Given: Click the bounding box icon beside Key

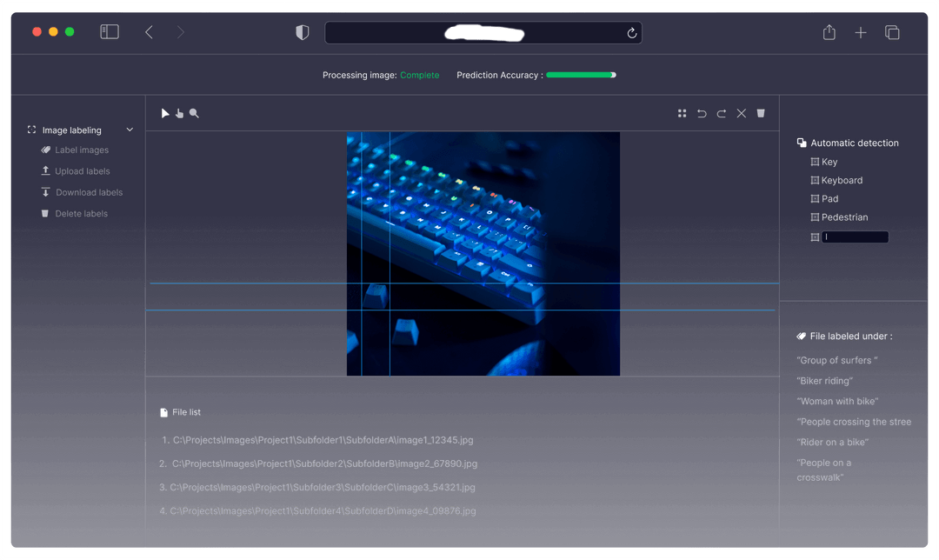Looking at the screenshot, I should point(815,162).
